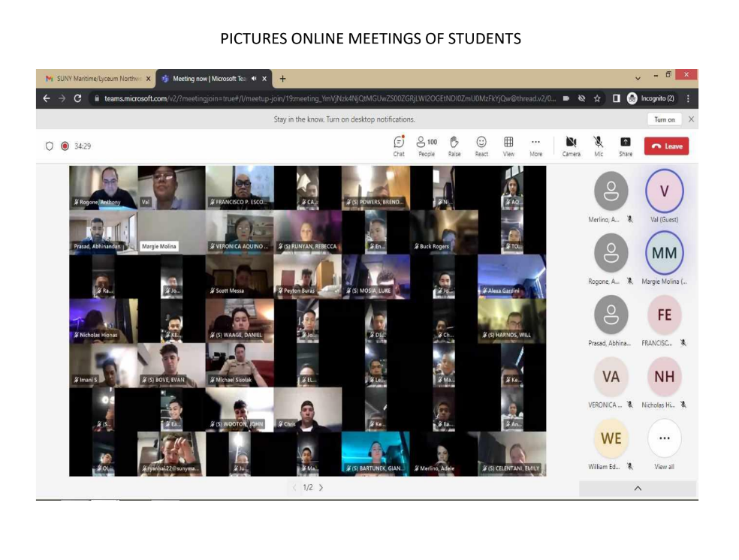Mute the Teams tab audio
Image resolution: width=739 pixels, height=560 pixels.
pos(254,79)
